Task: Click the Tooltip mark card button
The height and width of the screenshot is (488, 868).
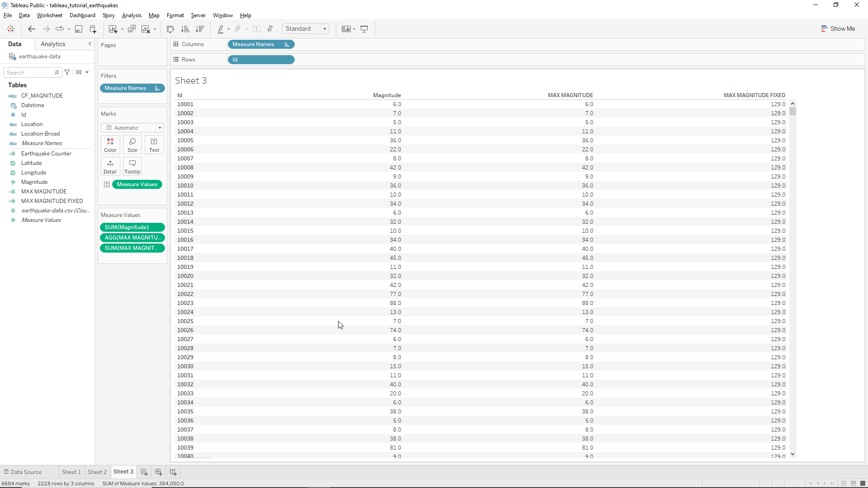Action: coord(132,167)
